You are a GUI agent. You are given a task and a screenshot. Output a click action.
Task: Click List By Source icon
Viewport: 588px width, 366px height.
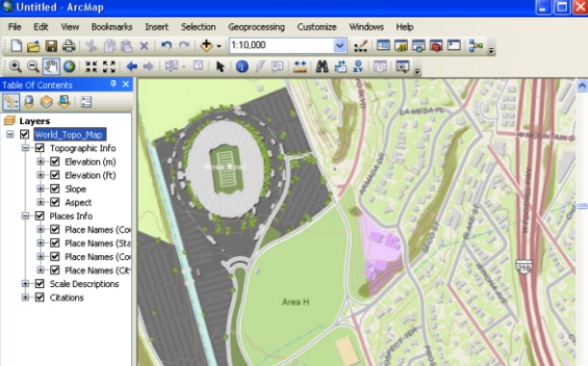[x=29, y=102]
